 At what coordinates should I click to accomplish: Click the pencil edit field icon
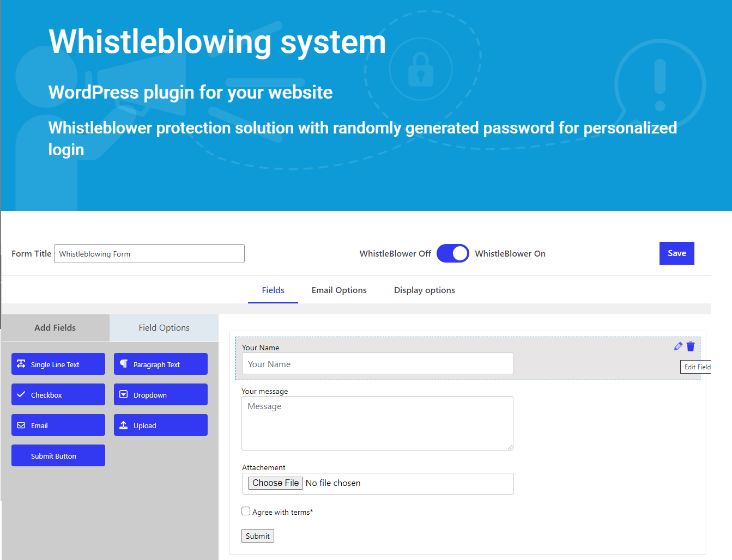678,346
